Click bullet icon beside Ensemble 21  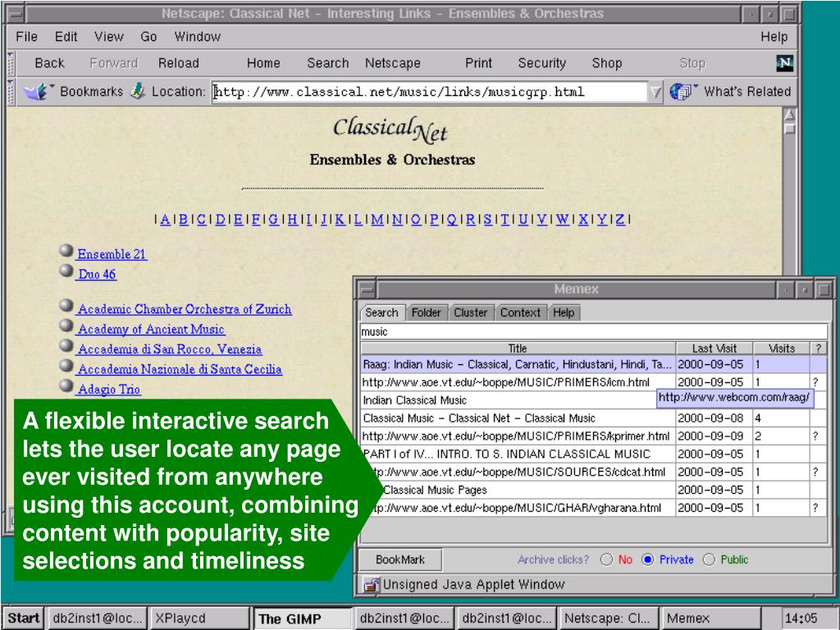66,251
